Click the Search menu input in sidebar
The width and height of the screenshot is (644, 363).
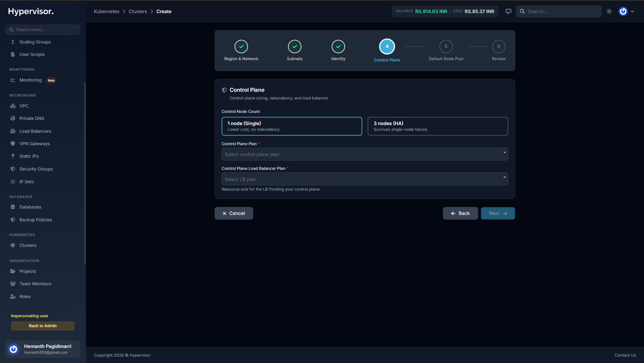pyautogui.click(x=42, y=29)
